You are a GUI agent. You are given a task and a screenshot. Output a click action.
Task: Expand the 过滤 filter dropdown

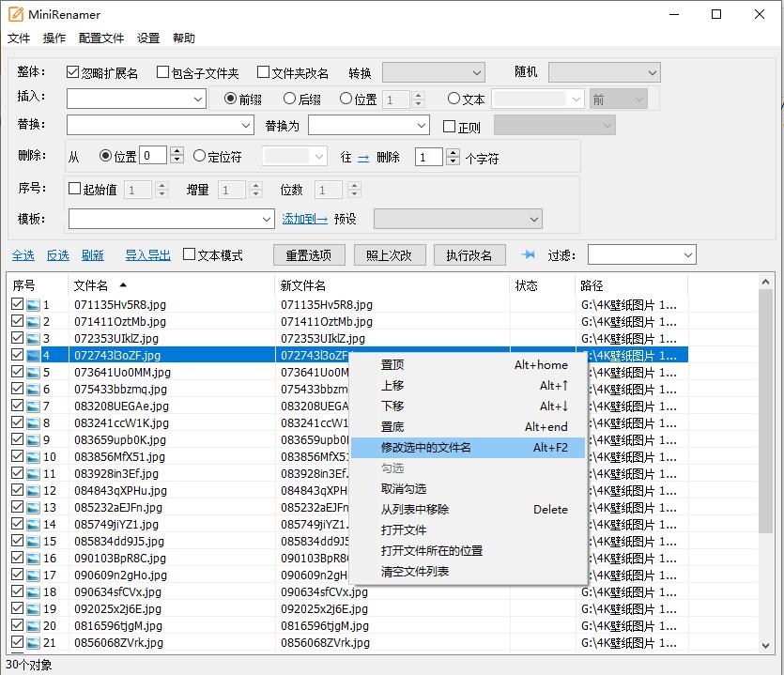coord(688,255)
